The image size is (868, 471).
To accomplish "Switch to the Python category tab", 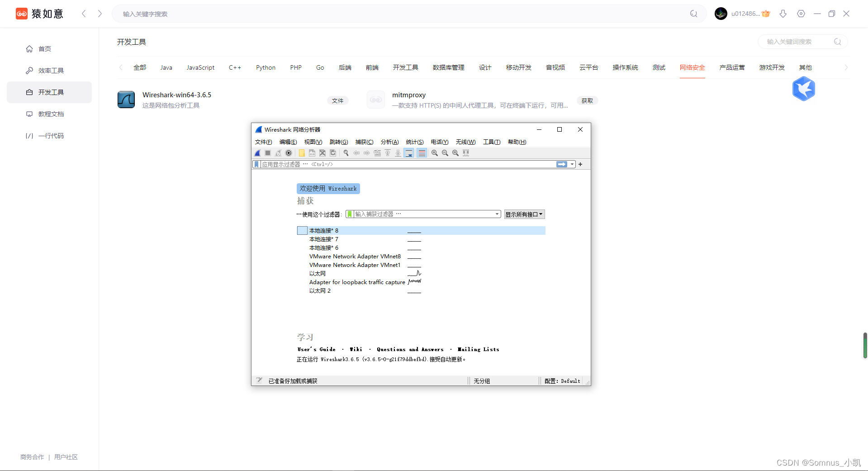I will (x=266, y=67).
